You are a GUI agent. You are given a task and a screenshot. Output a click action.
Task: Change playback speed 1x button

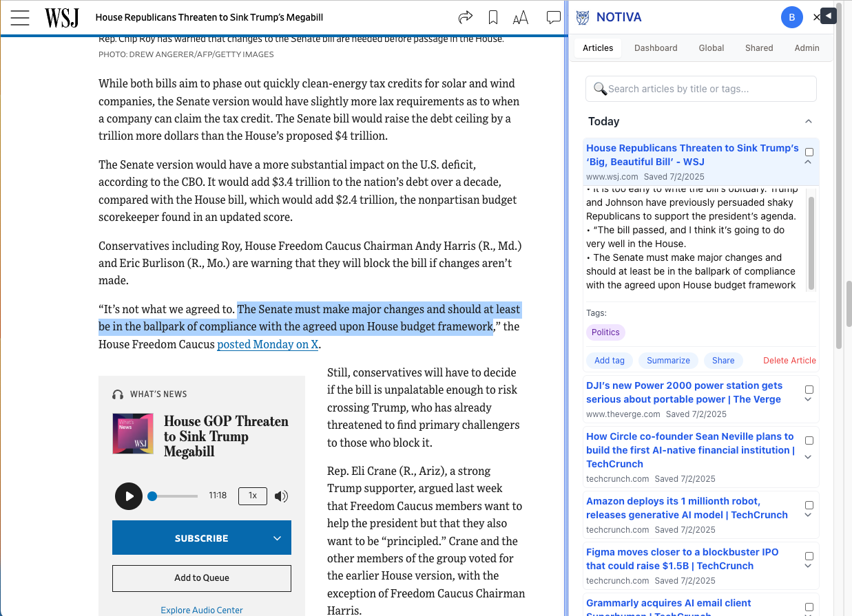(253, 496)
